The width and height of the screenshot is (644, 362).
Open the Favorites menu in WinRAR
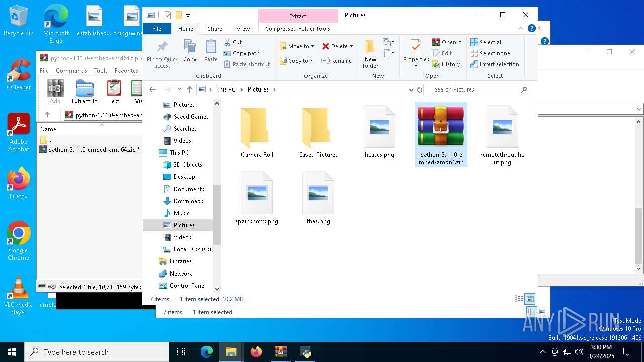(x=126, y=71)
